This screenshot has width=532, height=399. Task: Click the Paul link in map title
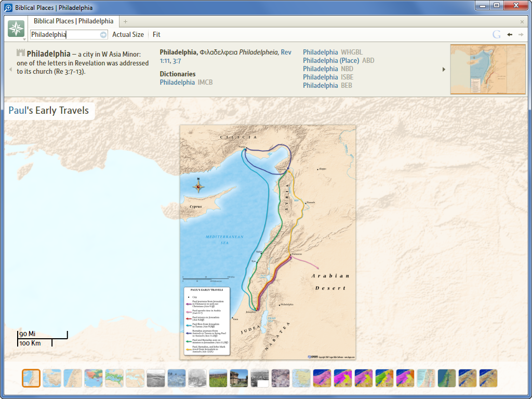pos(17,110)
